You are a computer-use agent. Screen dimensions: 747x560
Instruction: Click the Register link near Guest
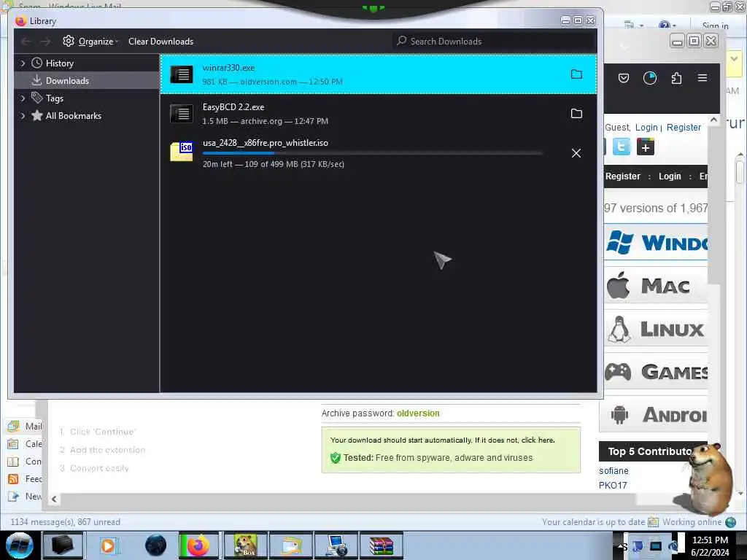click(x=684, y=127)
